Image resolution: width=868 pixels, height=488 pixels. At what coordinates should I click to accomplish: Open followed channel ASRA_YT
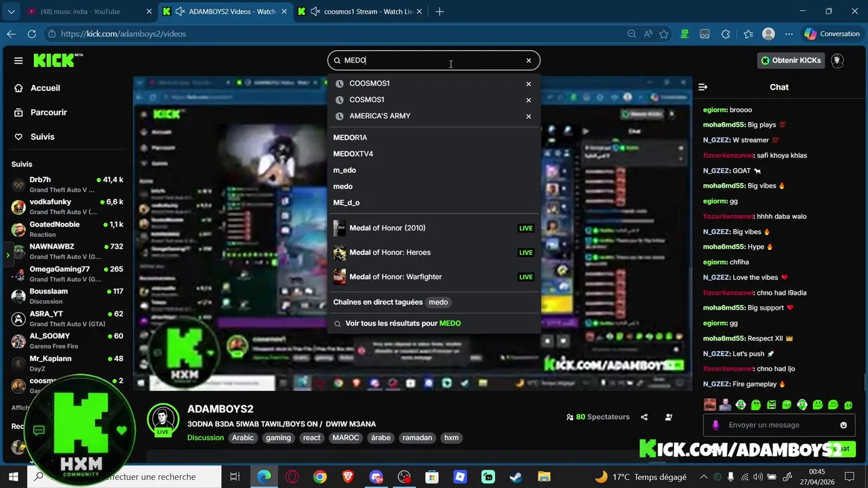coord(67,319)
